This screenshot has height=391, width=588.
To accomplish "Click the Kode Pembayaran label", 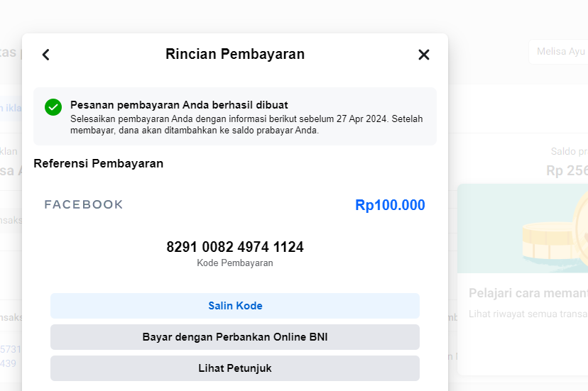I will coord(235,263).
